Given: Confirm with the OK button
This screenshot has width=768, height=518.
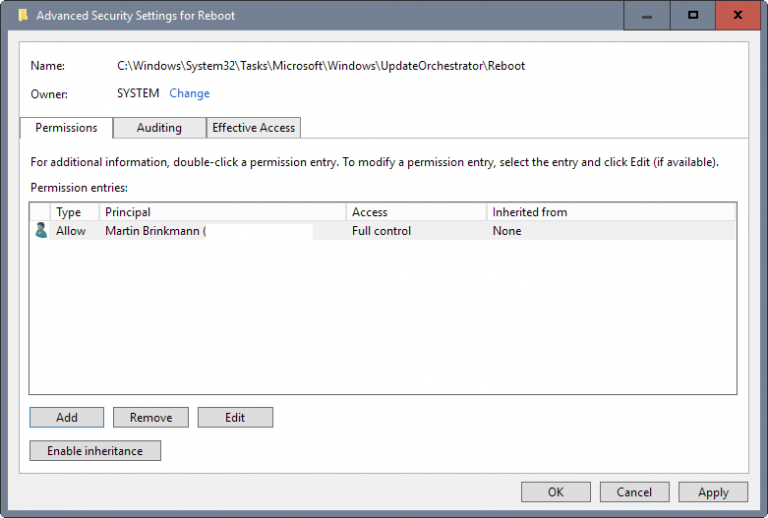Looking at the screenshot, I should point(556,492).
